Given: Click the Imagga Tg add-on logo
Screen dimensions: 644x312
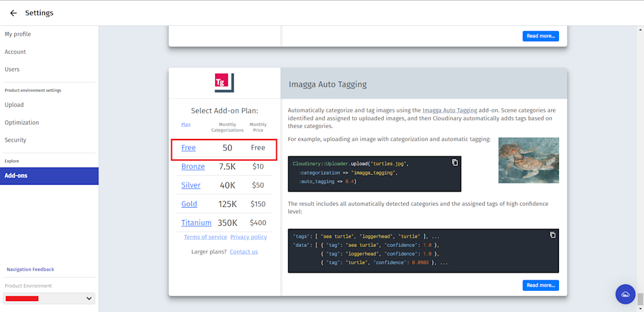Looking at the screenshot, I should (x=224, y=82).
